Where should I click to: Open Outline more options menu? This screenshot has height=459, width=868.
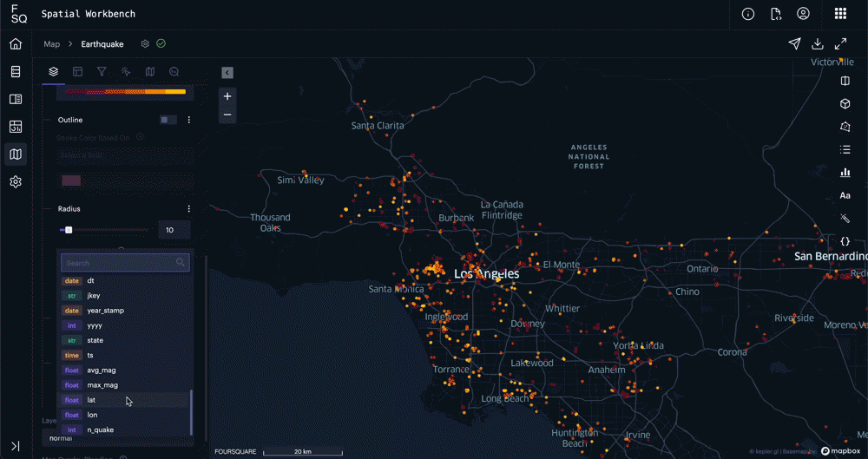pos(188,120)
